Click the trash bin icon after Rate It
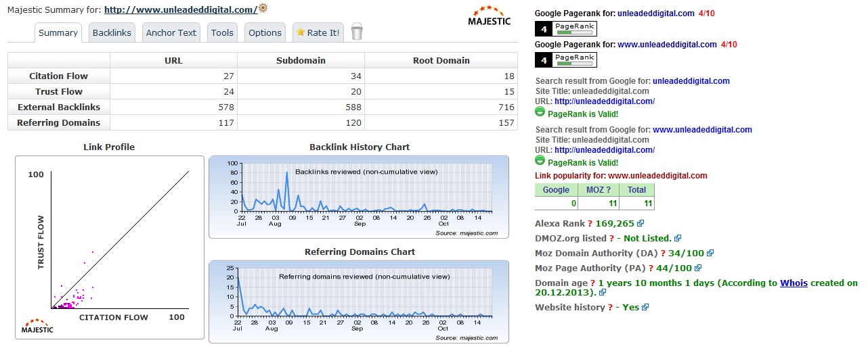Image resolution: width=868 pixels, height=357 pixels. tap(357, 32)
